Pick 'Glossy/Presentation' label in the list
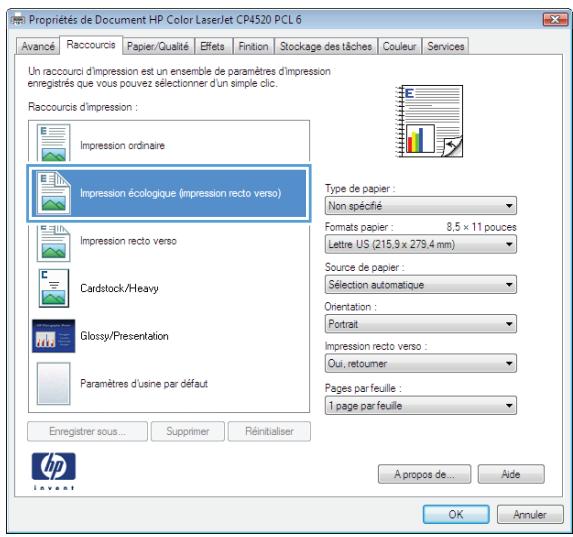This screenshot has height=537, width=573. pos(124,336)
